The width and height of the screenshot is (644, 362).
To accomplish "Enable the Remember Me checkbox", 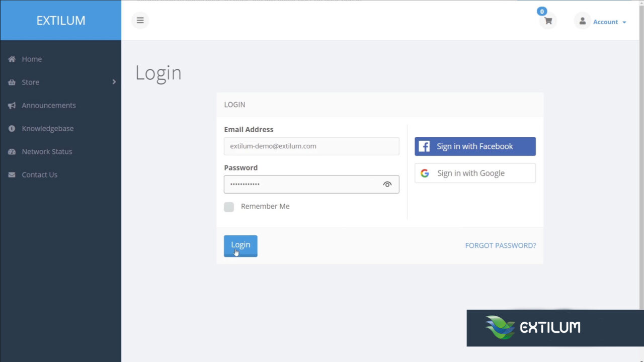I will pos(229,207).
